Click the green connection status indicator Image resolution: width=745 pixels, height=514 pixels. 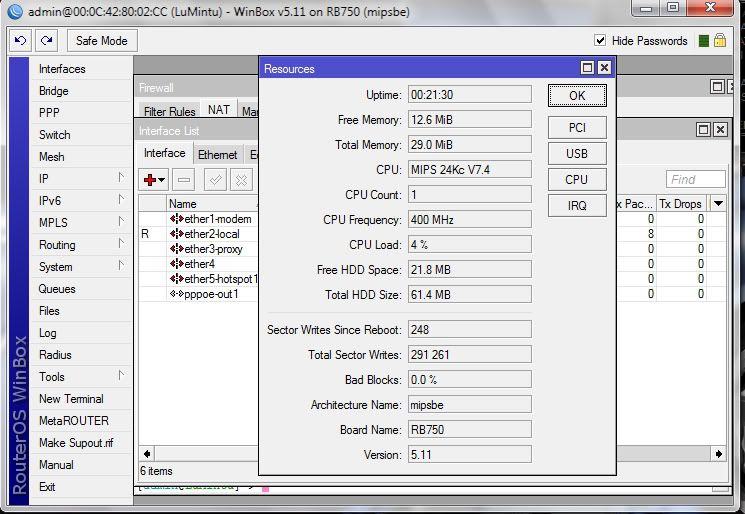(704, 41)
